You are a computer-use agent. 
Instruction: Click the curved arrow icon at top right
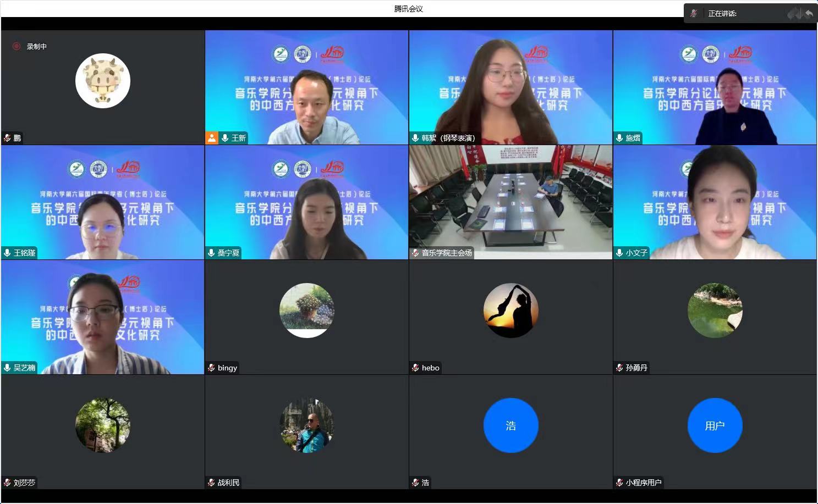point(809,14)
